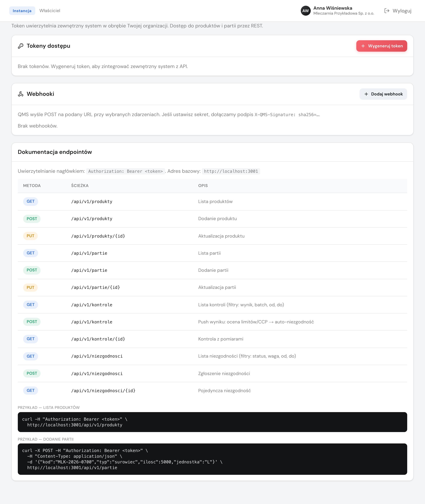425x504 pixels.
Task: Click the AW user avatar
Action: pyautogui.click(x=306, y=11)
